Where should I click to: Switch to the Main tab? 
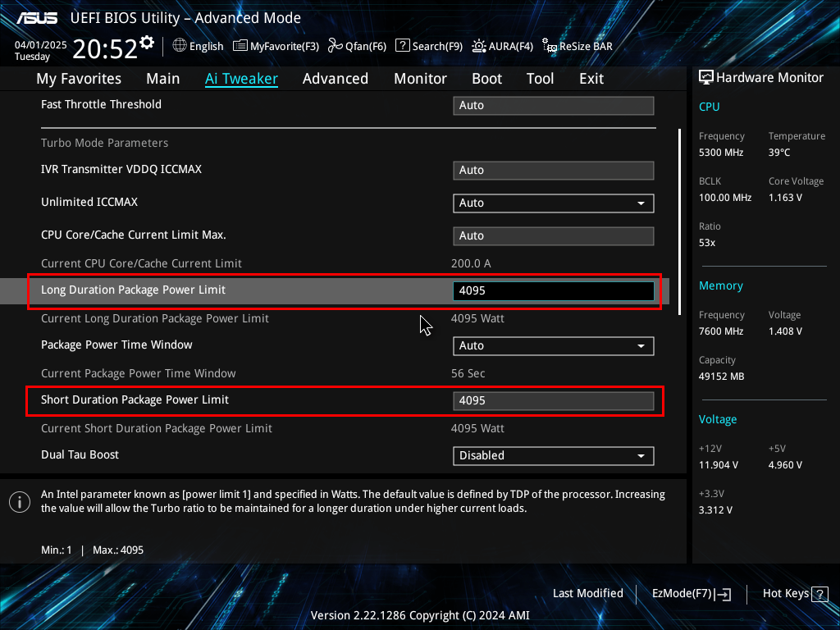pyautogui.click(x=163, y=79)
